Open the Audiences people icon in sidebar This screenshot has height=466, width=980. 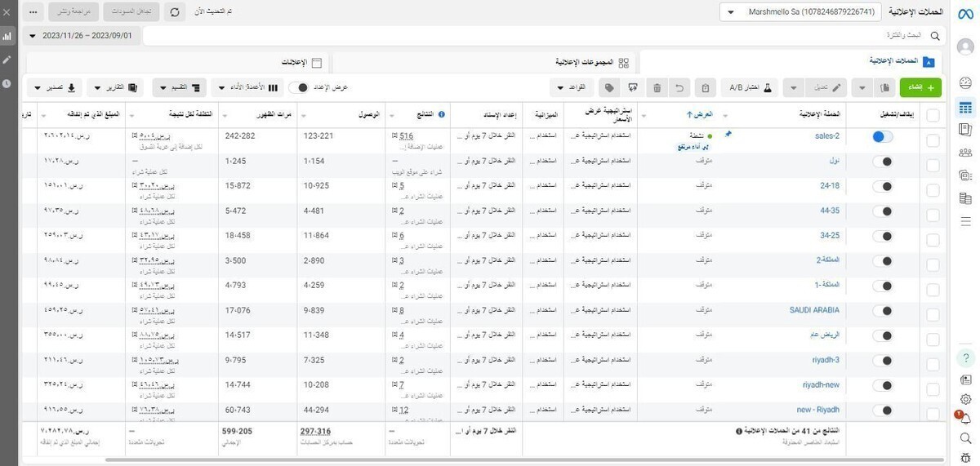click(965, 153)
